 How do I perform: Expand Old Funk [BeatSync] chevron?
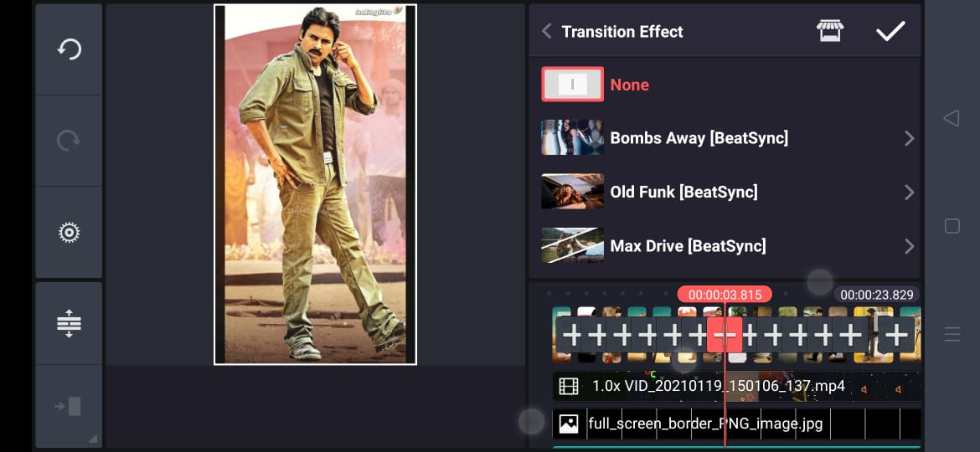tap(909, 193)
